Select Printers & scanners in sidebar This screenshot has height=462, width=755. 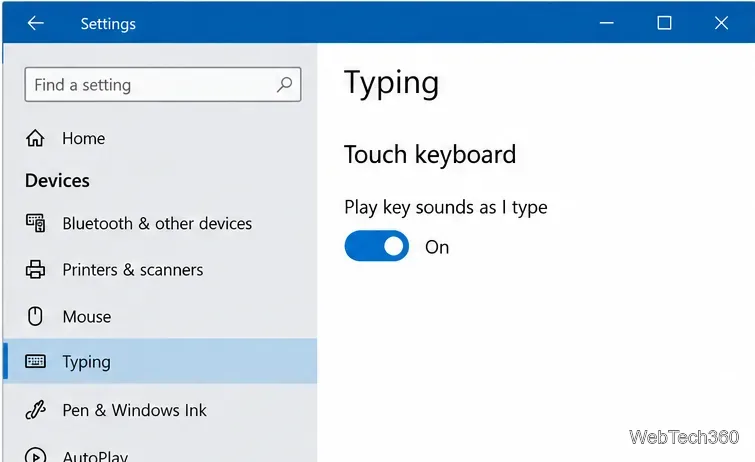click(160, 270)
